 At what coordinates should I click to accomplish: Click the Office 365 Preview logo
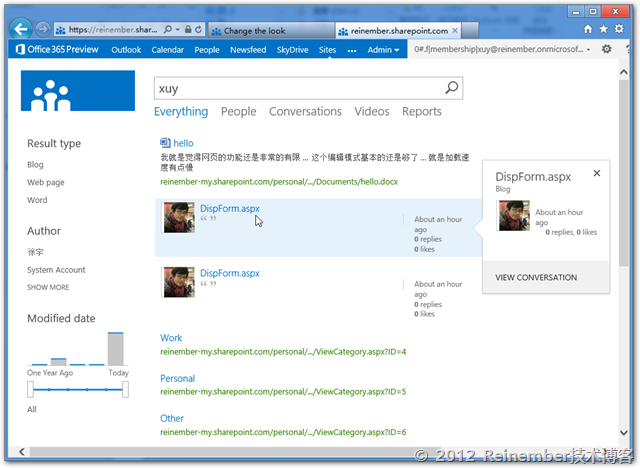pos(57,49)
